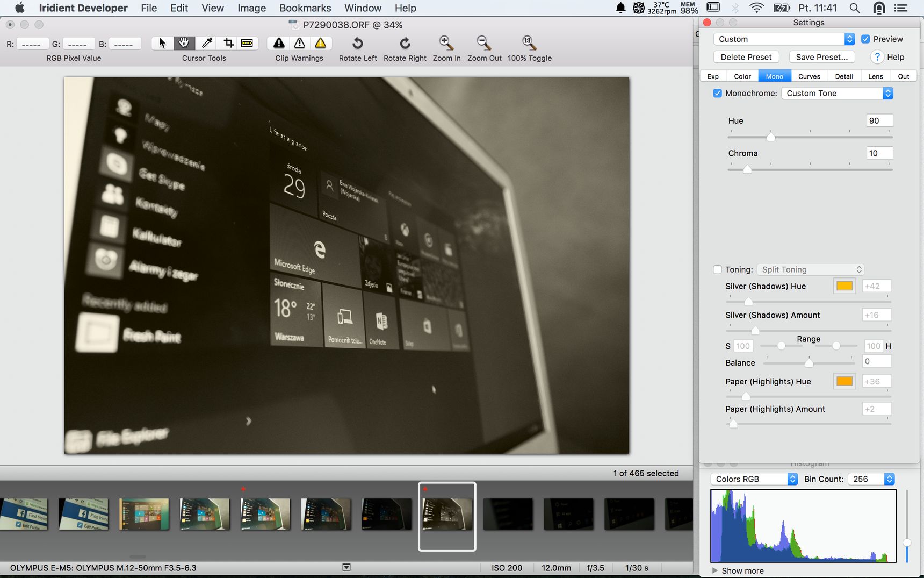924x578 pixels.
Task: Expand the Show more disclosure triangle
Action: (714, 570)
